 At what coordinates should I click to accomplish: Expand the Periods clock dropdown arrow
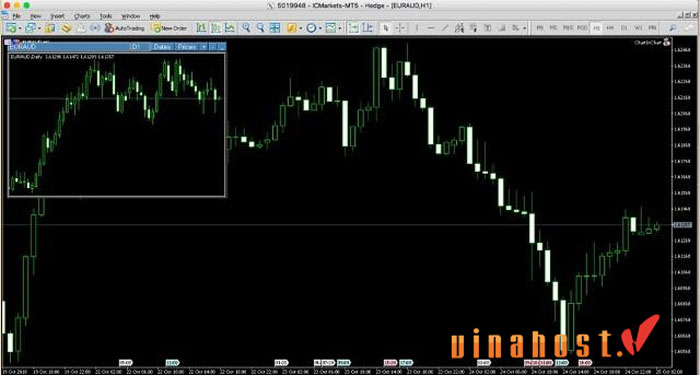click(x=320, y=28)
